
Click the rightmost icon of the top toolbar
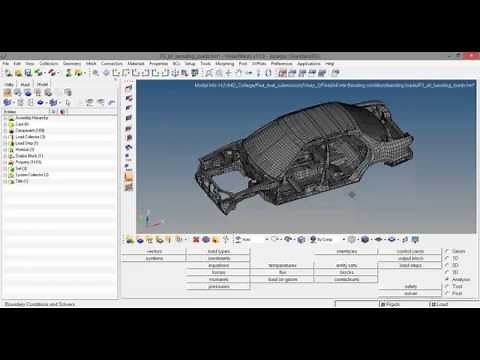click(x=335, y=73)
